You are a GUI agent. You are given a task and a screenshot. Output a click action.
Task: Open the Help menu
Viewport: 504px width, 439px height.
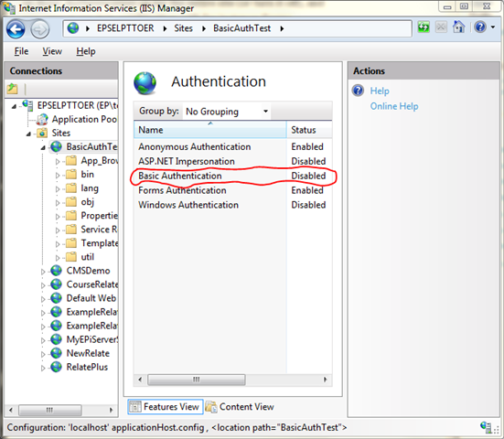[86, 51]
